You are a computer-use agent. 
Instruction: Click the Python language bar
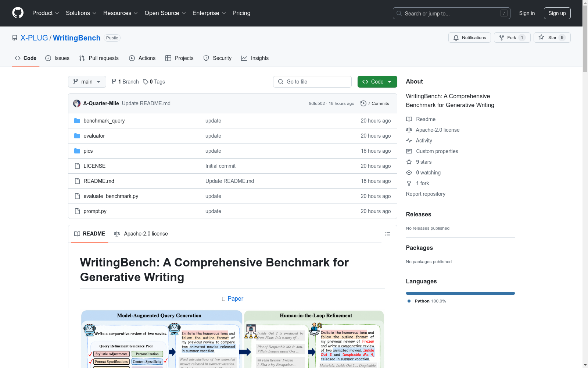(x=460, y=293)
